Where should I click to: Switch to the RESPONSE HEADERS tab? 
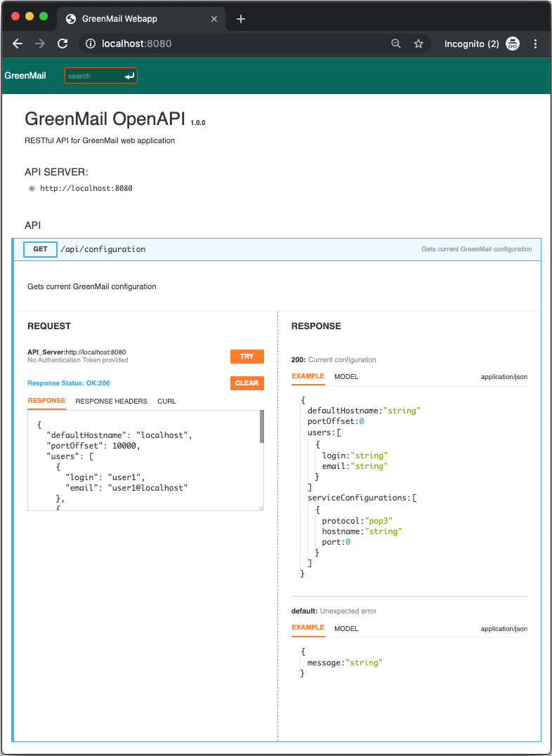tap(112, 401)
